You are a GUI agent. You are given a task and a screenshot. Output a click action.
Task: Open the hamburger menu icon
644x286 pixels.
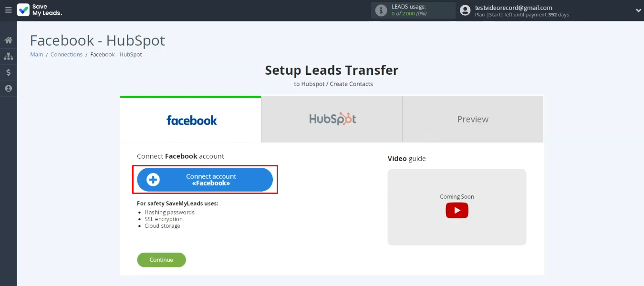[x=8, y=10]
